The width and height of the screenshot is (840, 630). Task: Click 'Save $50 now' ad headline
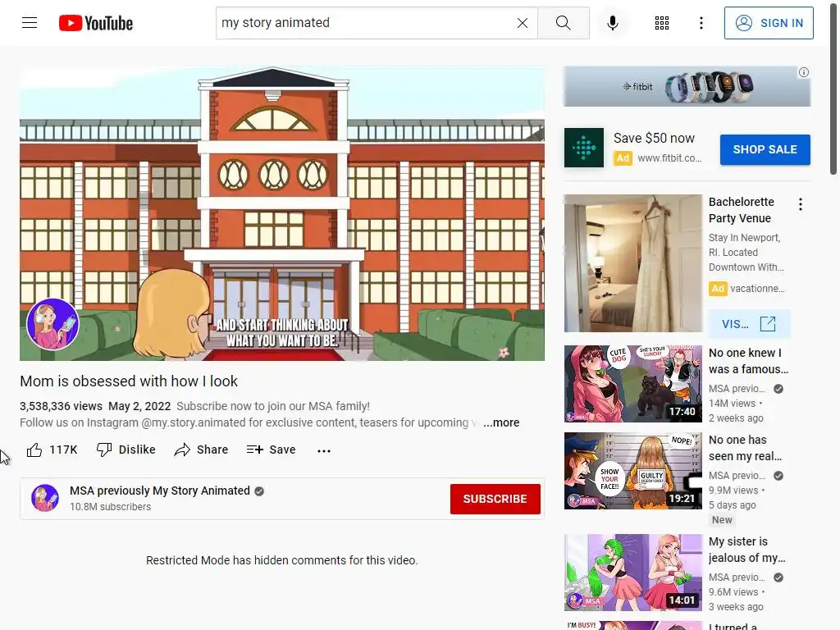(654, 138)
